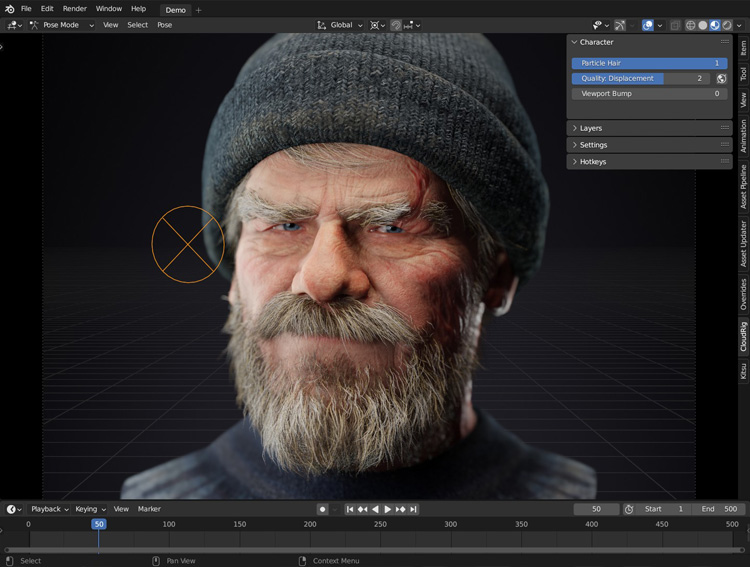Open the viewport object visibility eye icon
750x567 pixels.
click(601, 25)
